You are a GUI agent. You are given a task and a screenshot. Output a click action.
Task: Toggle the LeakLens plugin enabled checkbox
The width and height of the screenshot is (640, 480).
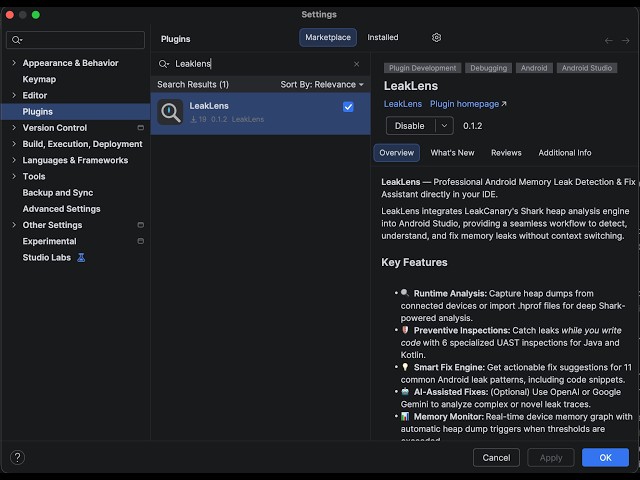click(x=348, y=107)
